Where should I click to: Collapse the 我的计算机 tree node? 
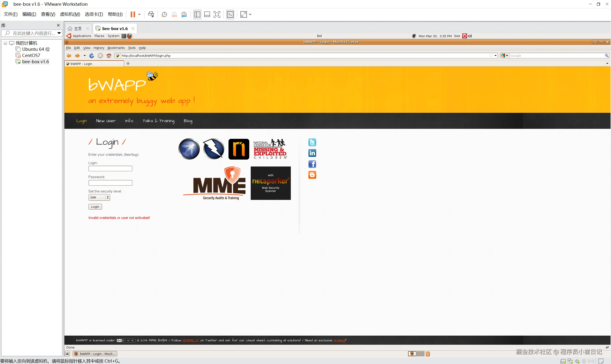click(x=5, y=43)
